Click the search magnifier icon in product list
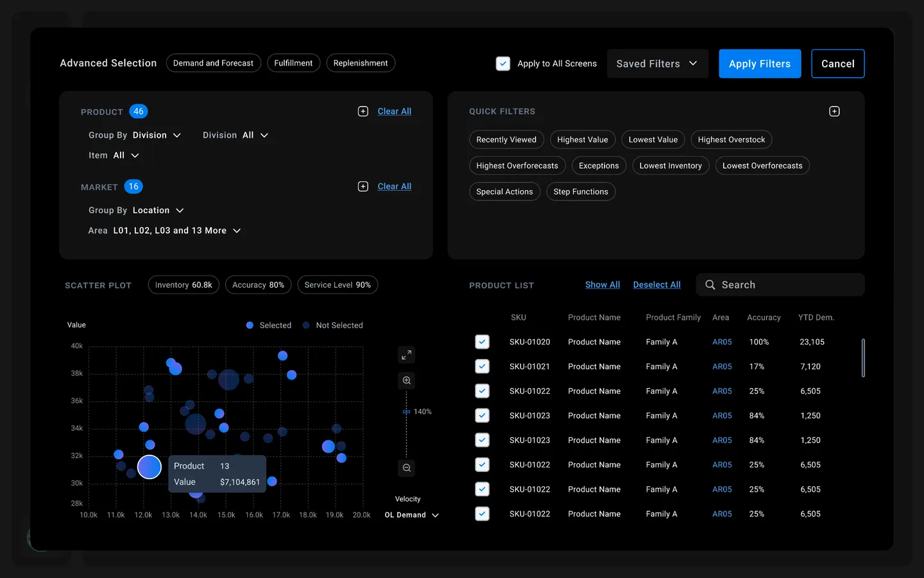 (710, 285)
